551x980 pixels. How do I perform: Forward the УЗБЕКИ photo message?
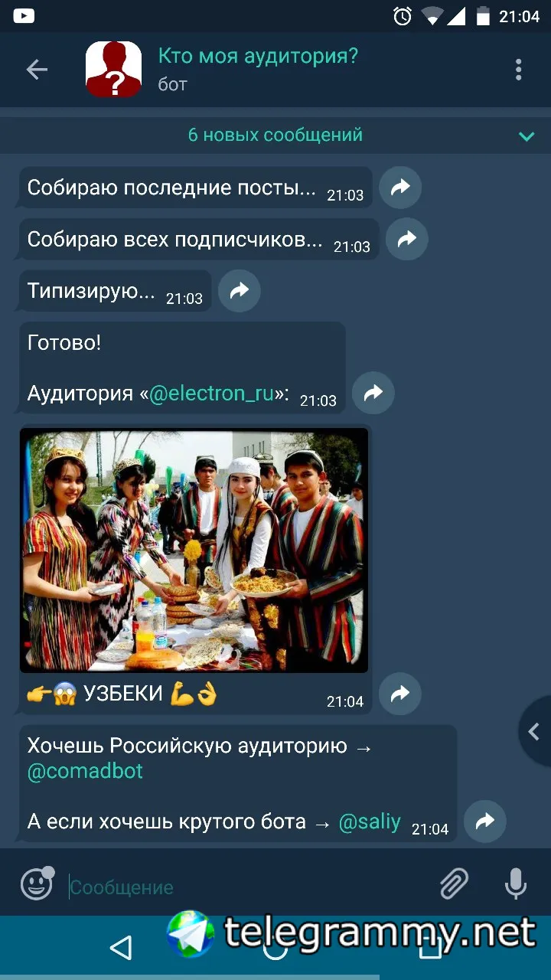tap(400, 694)
